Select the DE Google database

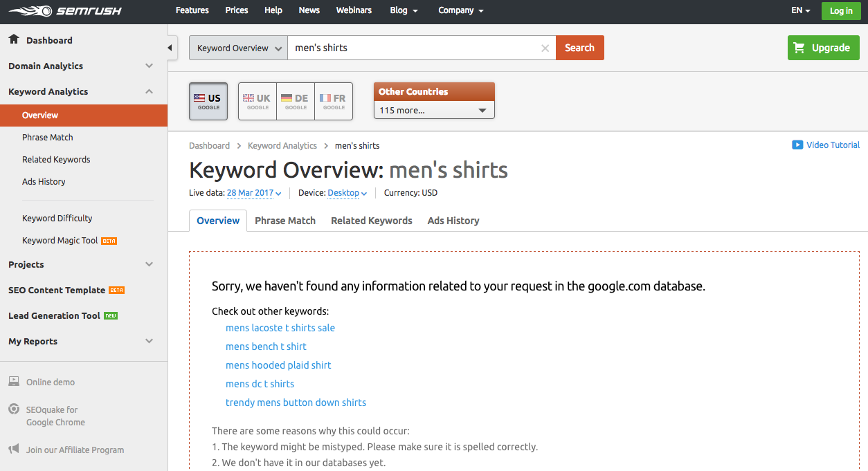tap(296, 102)
